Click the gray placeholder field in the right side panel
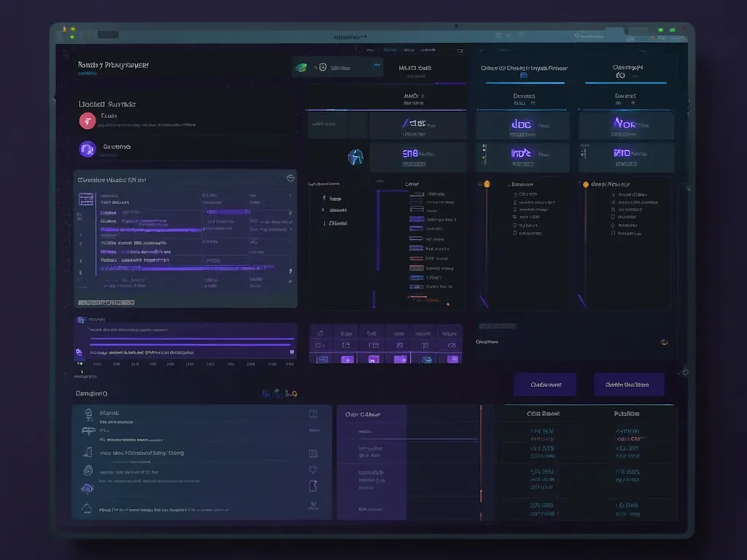747x560 pixels. (x=498, y=326)
